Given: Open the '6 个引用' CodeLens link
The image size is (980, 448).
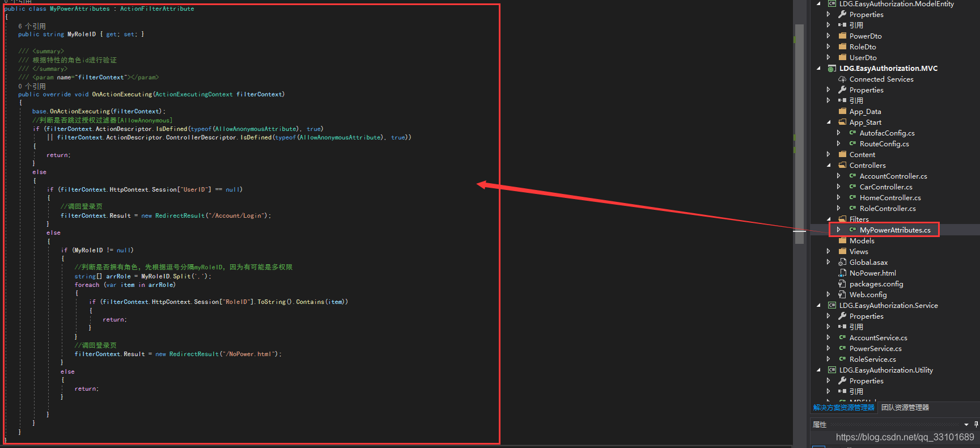Looking at the screenshot, I should [32, 26].
